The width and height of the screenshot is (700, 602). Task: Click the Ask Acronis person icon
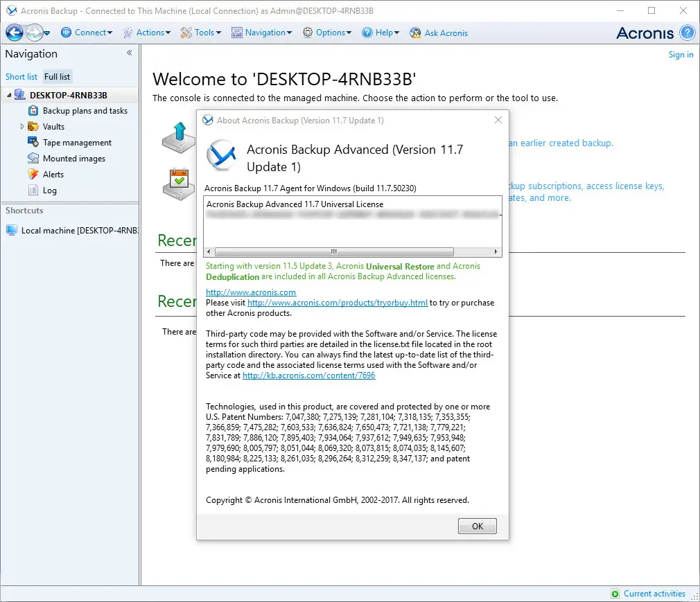(x=415, y=33)
